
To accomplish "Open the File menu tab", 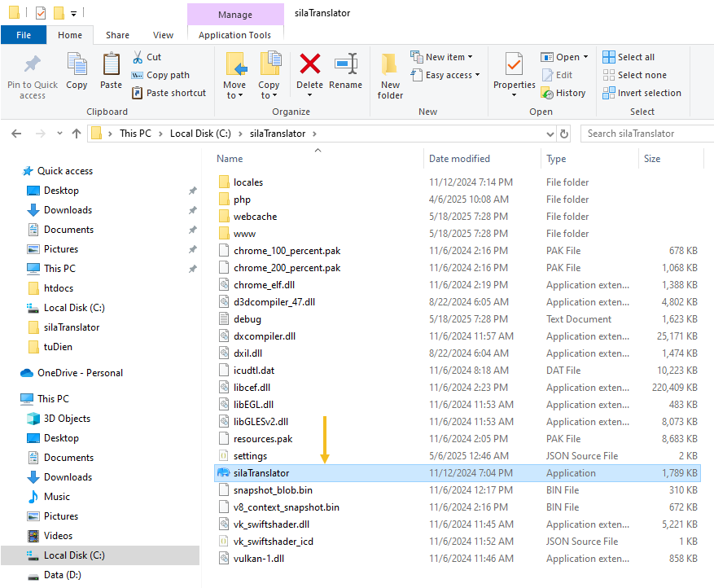I will [24, 35].
